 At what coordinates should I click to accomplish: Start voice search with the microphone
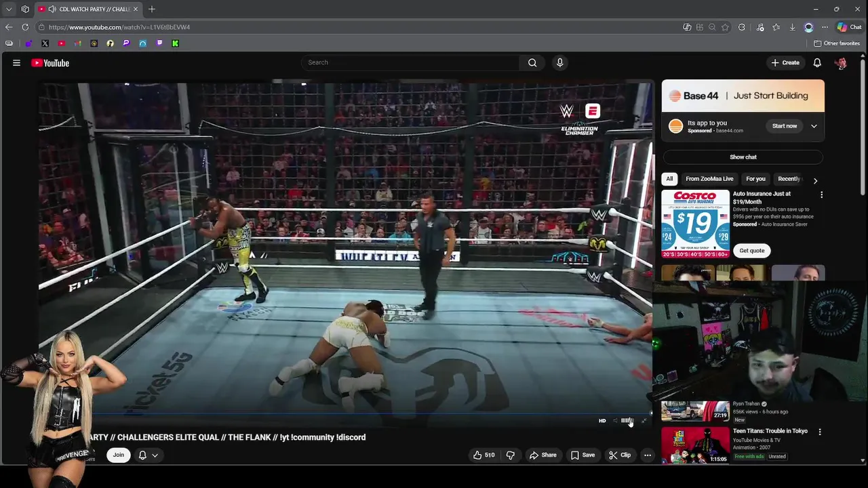coord(559,62)
